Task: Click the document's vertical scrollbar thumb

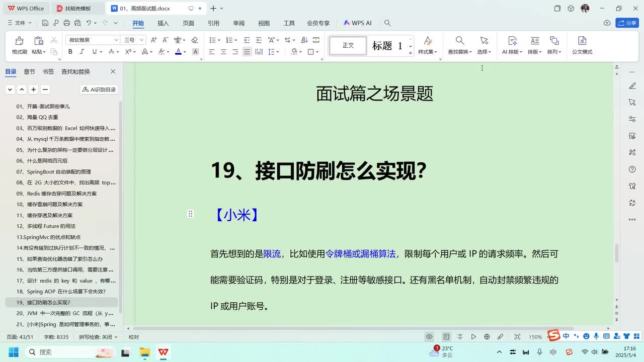Action: (x=617, y=253)
